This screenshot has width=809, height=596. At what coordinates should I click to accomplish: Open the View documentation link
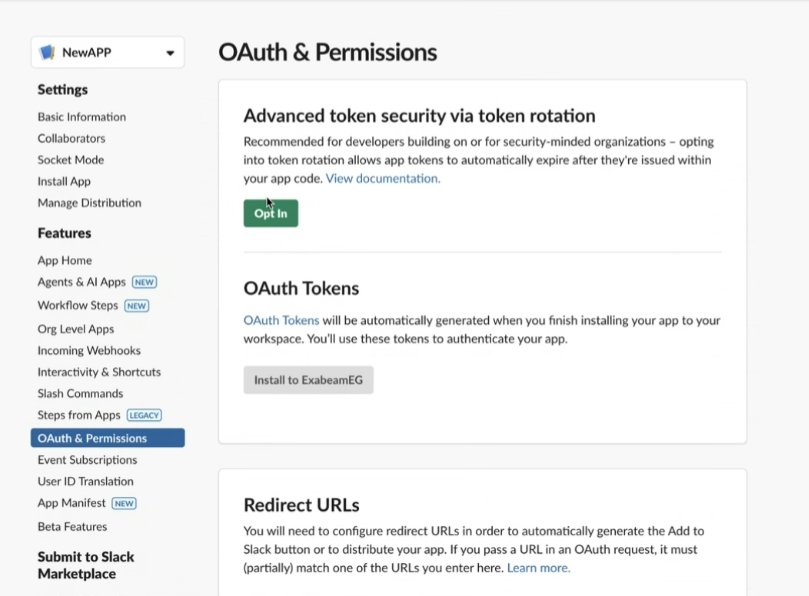coord(383,179)
